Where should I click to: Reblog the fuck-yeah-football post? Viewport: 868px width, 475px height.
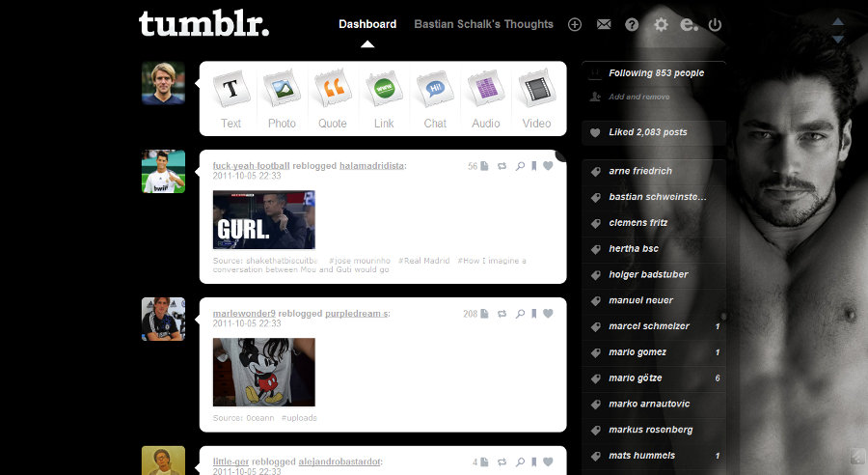point(502,166)
